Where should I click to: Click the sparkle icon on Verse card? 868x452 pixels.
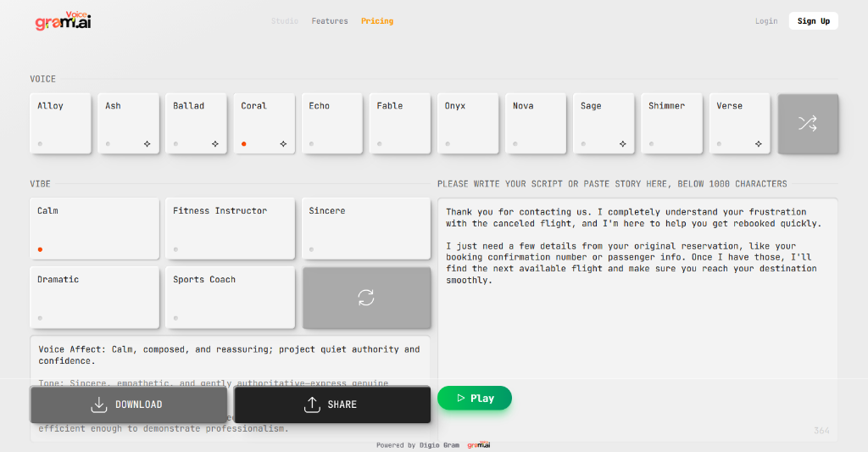(x=758, y=144)
